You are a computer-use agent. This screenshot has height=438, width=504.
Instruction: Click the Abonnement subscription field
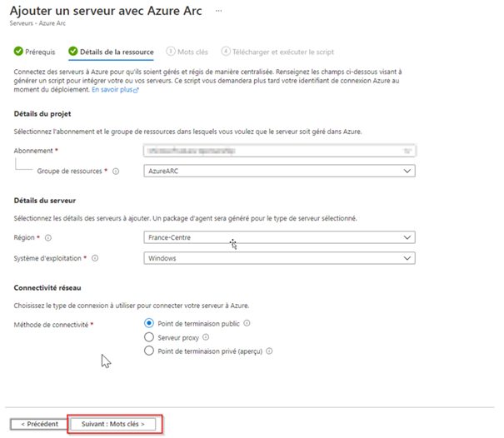[279, 151]
